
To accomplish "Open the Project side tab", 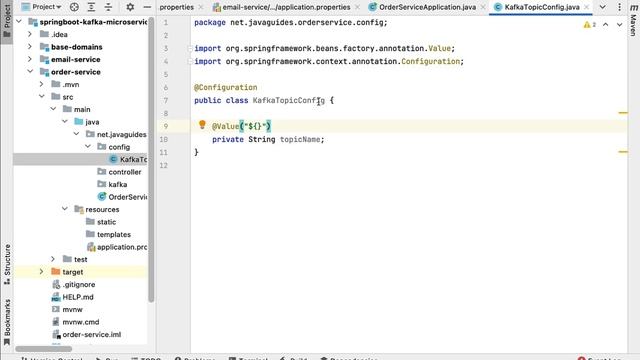I will (7, 21).
